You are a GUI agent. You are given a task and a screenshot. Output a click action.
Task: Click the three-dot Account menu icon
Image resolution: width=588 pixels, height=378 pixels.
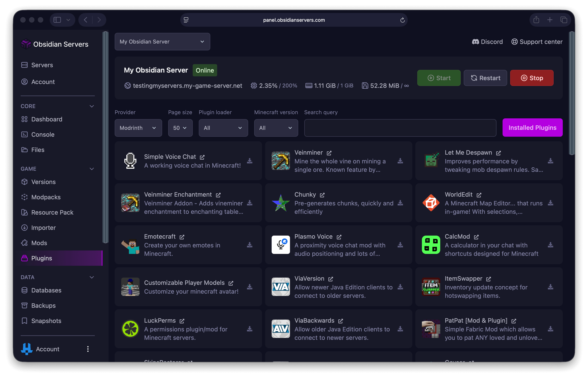pyautogui.click(x=88, y=349)
